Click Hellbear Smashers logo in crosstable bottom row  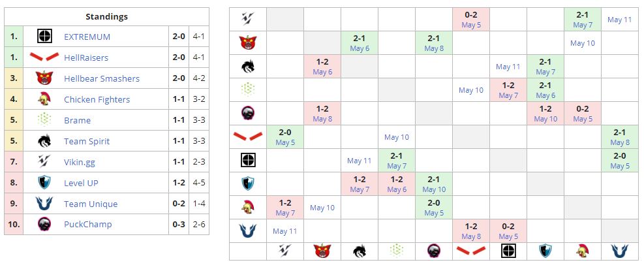[x=322, y=251]
